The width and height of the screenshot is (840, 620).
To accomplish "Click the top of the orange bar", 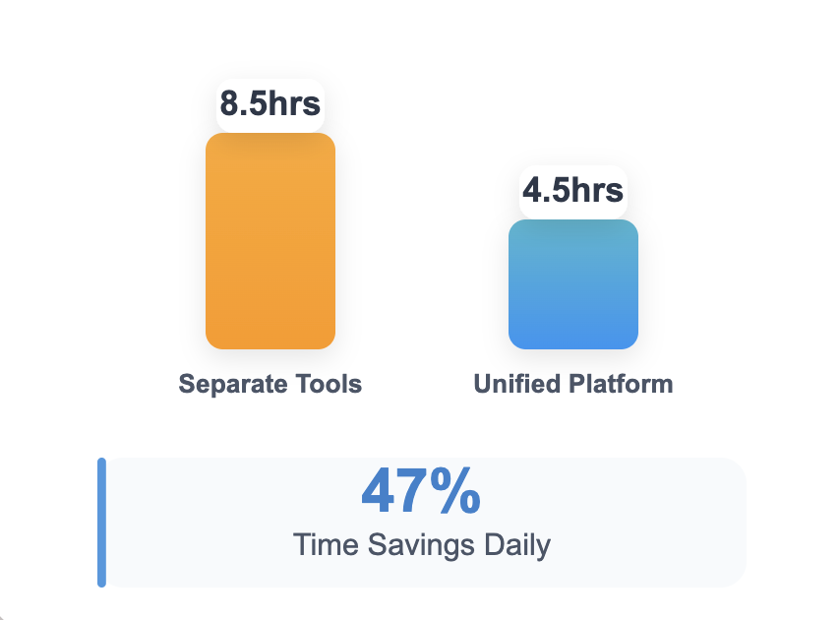I will pos(270,141).
